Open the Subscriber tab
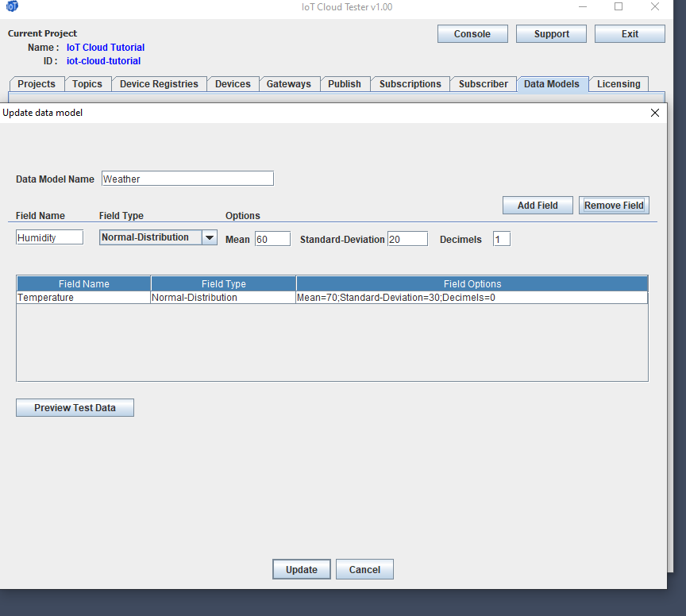Image resolution: width=686 pixels, height=616 pixels. tap(484, 84)
